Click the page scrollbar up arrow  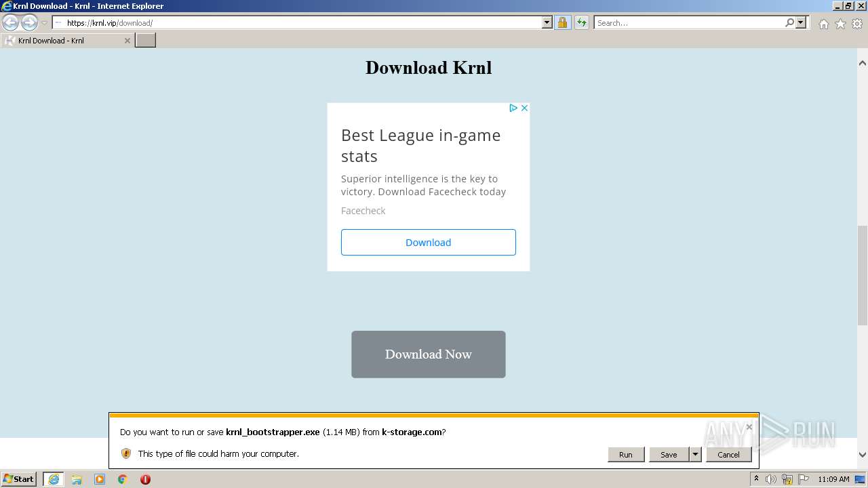tap(863, 63)
